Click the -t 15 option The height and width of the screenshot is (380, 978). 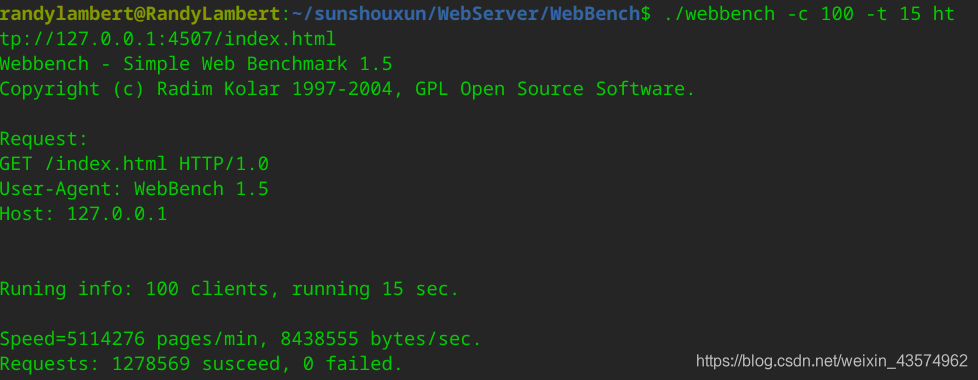894,14
